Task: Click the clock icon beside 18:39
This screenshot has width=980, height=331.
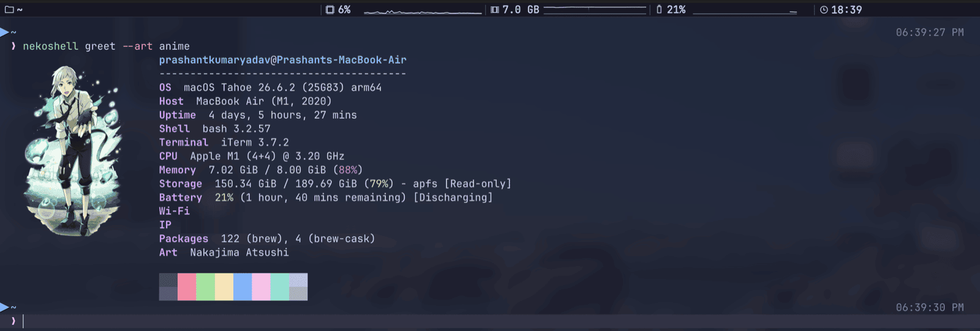Action: click(824, 10)
